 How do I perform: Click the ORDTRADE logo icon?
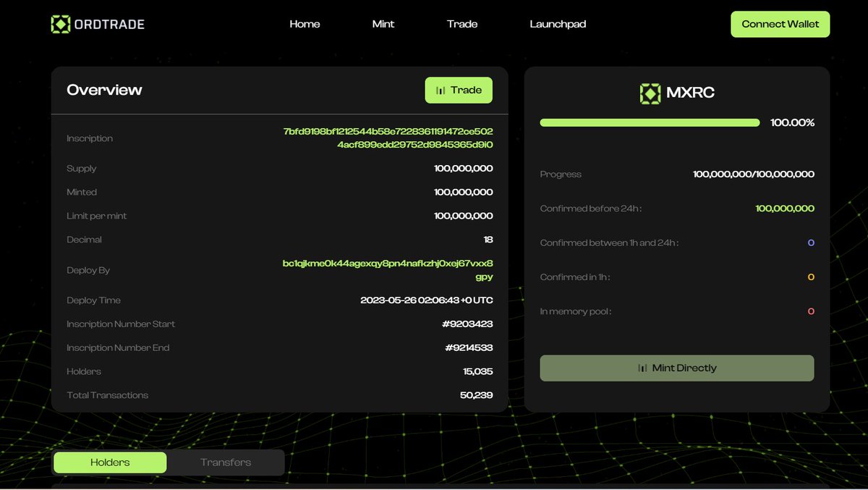(61, 24)
